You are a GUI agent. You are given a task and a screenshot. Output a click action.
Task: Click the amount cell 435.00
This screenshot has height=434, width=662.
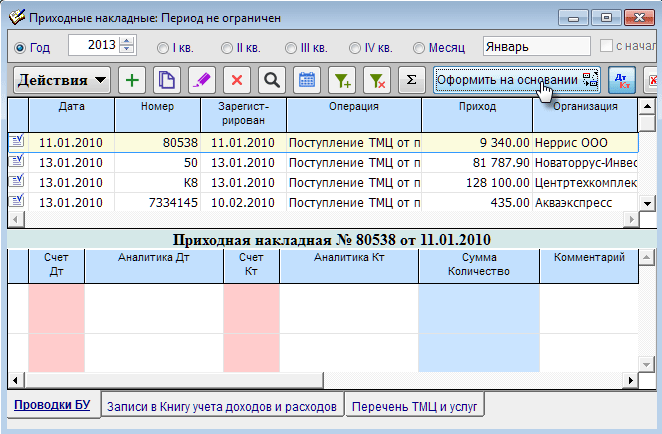[x=477, y=203]
